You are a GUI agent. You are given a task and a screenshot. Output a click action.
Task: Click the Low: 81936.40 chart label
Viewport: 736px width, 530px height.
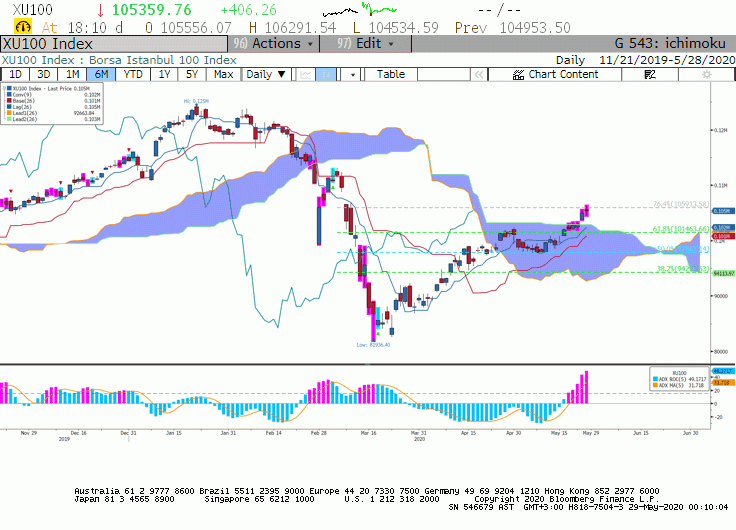[x=373, y=345]
